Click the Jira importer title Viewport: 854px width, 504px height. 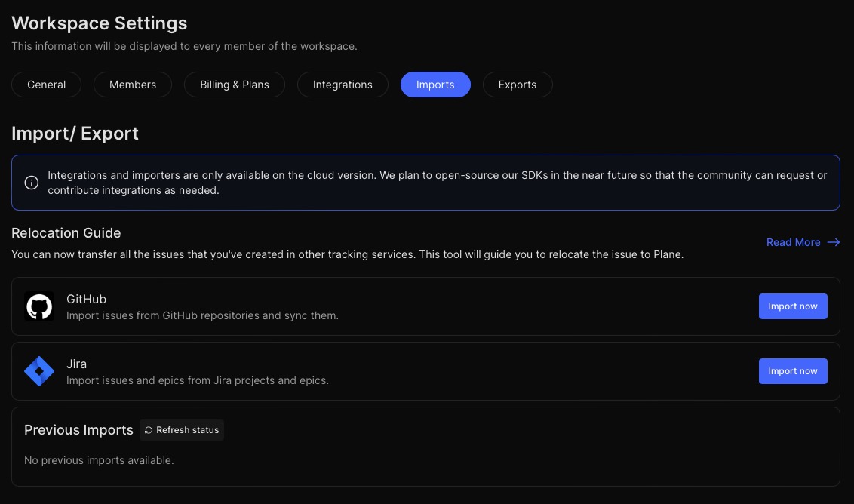click(x=76, y=364)
